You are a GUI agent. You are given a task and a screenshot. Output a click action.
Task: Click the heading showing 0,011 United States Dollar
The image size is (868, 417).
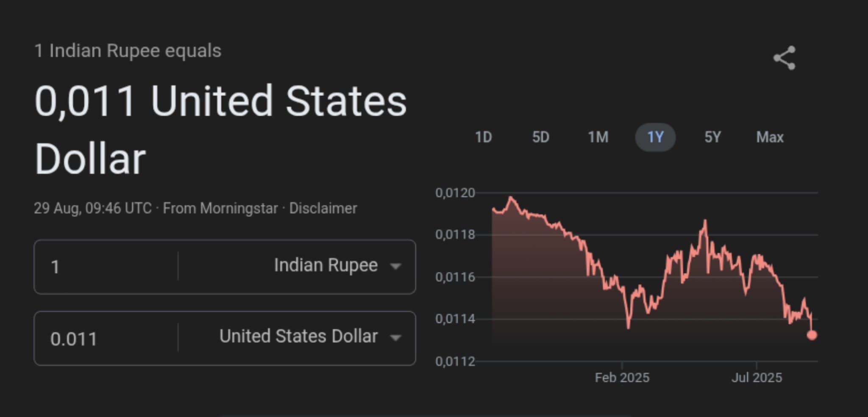click(220, 127)
